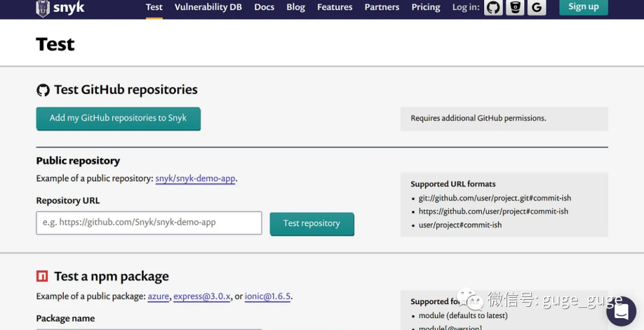Image resolution: width=644 pixels, height=330 pixels.
Task: Open the Test nav item
Action: tap(154, 7)
